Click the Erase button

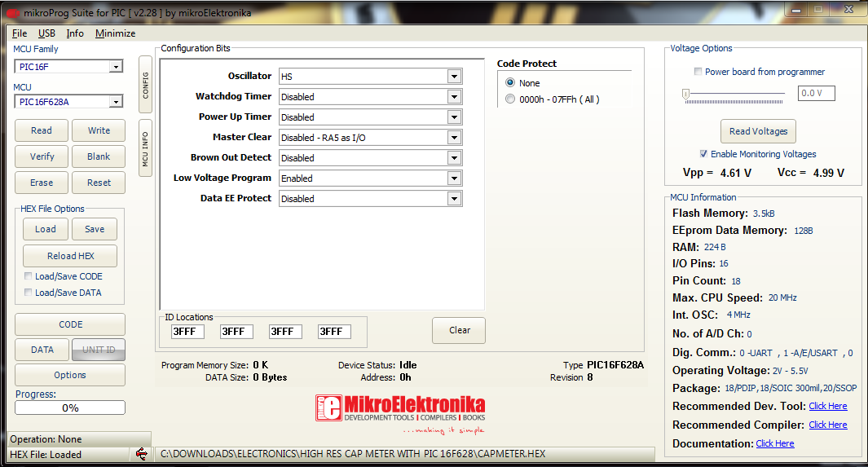coord(42,183)
